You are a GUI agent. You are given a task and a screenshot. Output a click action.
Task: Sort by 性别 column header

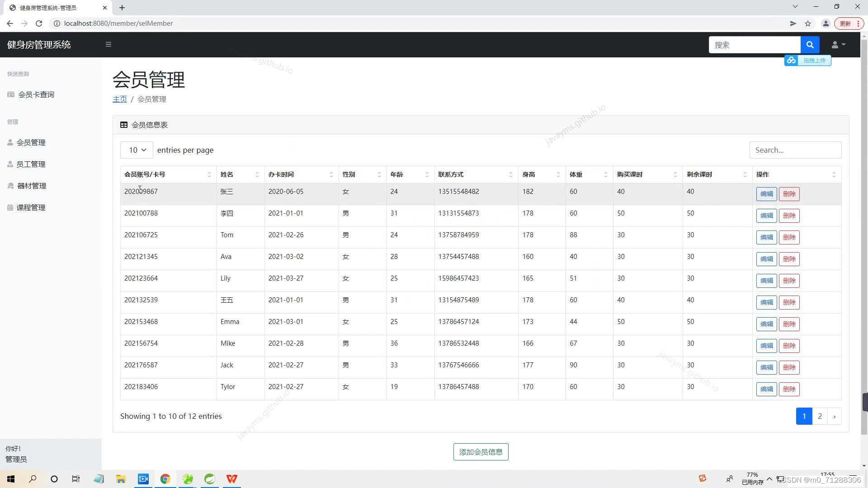coord(363,174)
